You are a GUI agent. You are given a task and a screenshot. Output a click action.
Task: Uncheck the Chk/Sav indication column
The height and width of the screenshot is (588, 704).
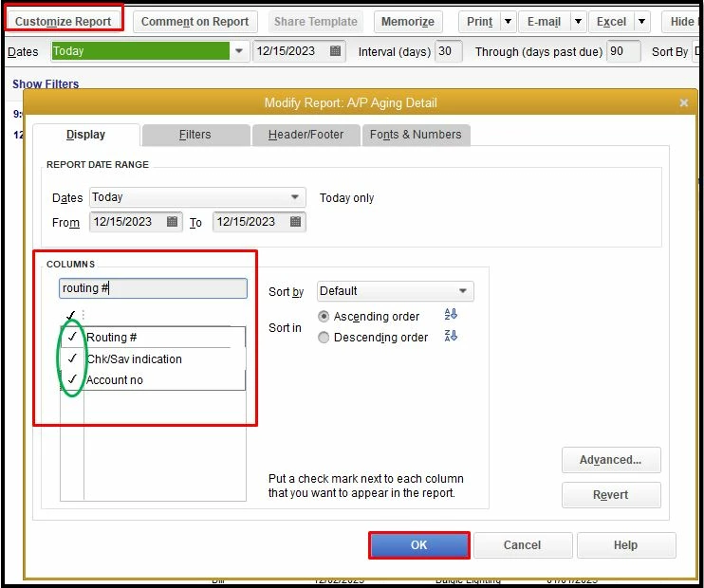coord(72,358)
